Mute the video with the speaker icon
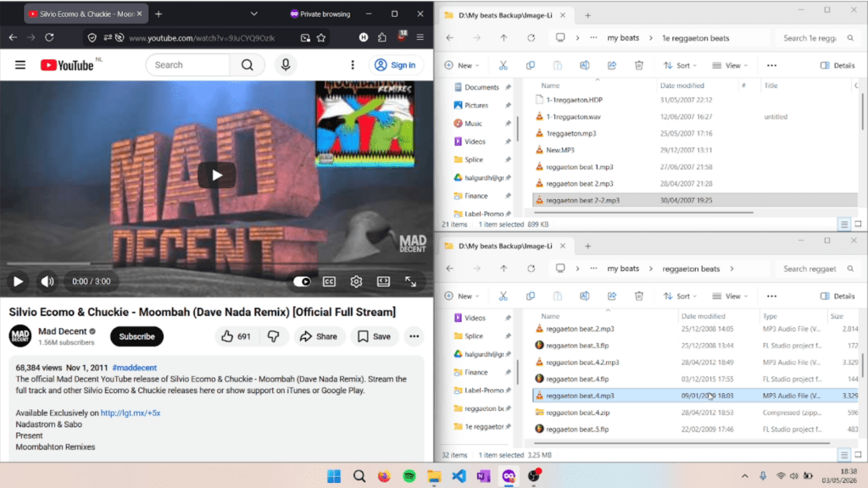 point(47,281)
